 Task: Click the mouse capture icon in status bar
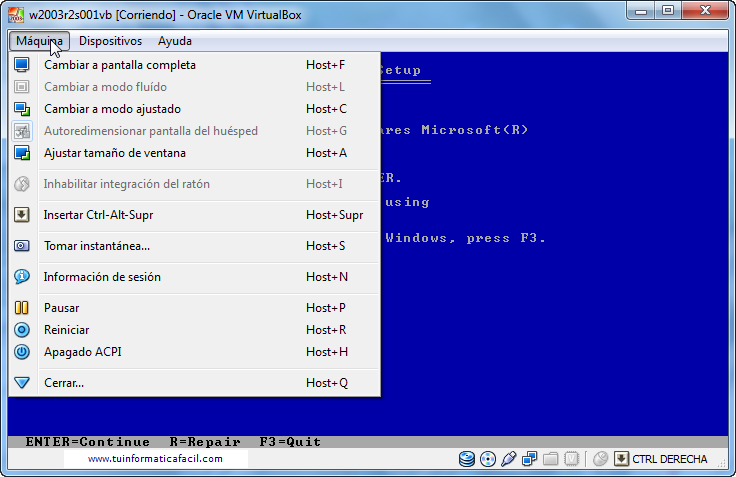(x=600, y=459)
